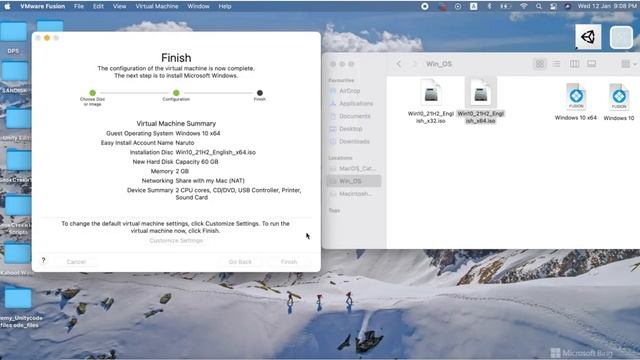This screenshot has width=640, height=360.
Task: Open the Edit menu
Action: [x=98, y=7]
